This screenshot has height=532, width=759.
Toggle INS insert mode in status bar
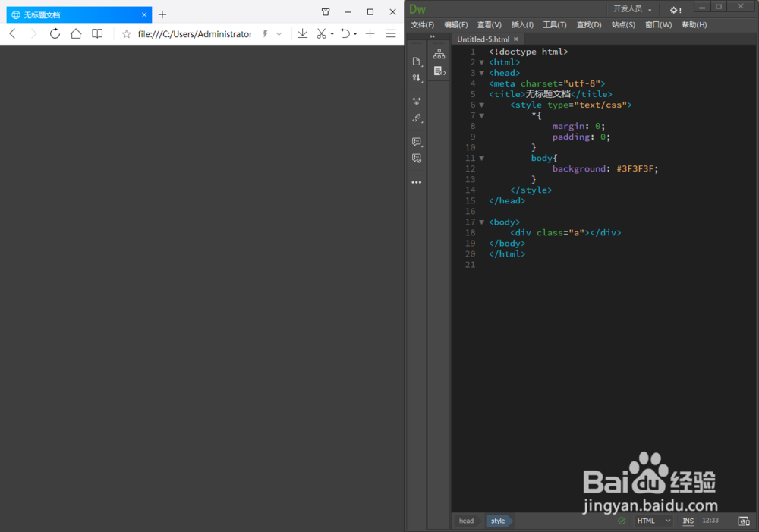(x=688, y=521)
